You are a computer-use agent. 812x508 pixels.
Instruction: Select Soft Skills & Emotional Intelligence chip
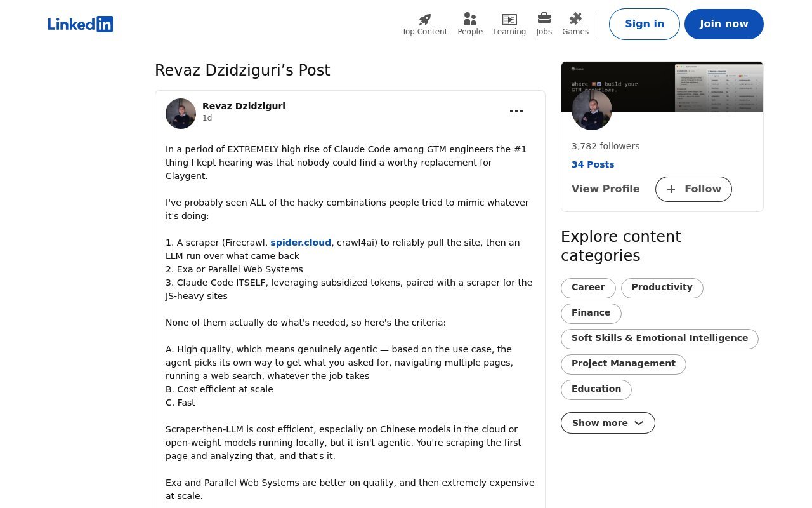(660, 338)
